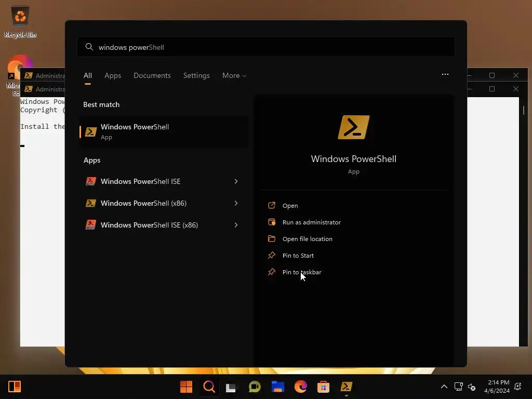
Task: Open the Widgets panel on taskbar
Action: [x=14, y=387]
